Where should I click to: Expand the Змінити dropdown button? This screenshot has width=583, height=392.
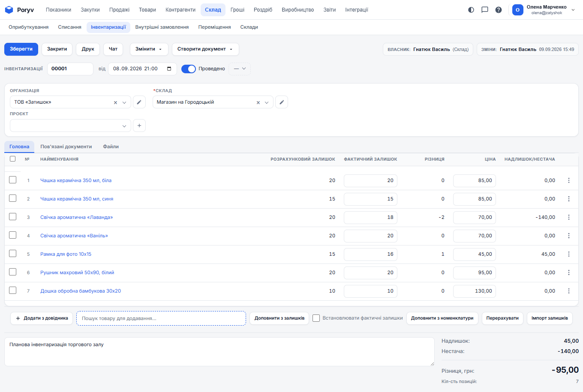click(x=148, y=49)
